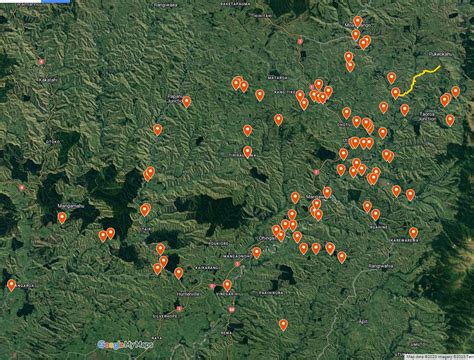Open the isolated marker southwest of Papanui Junction

tap(157, 130)
